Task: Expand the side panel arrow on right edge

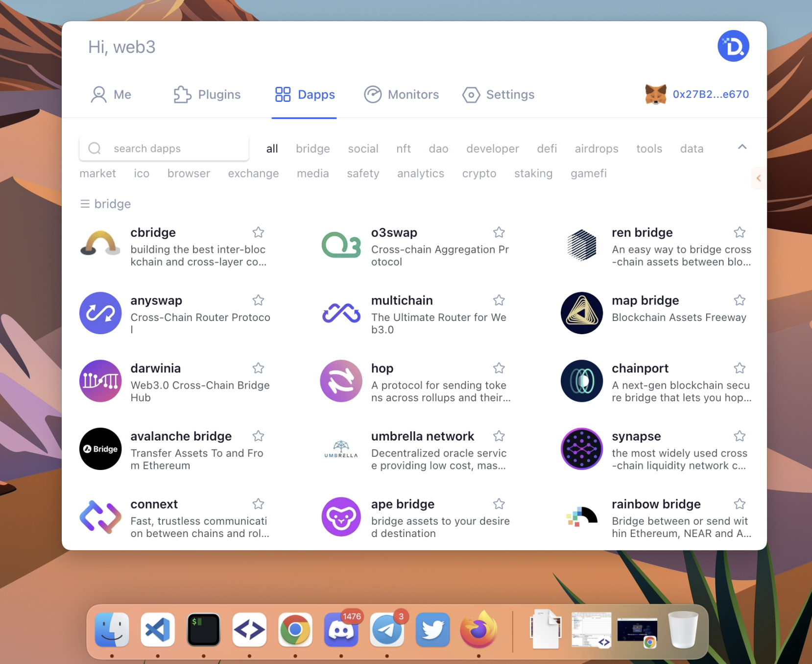Action: click(758, 178)
